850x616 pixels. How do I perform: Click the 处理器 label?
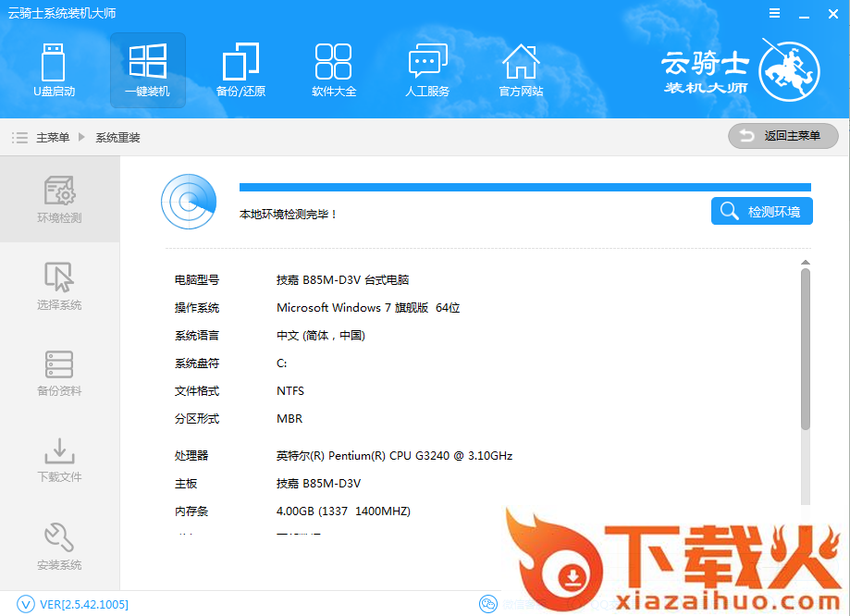(x=191, y=455)
